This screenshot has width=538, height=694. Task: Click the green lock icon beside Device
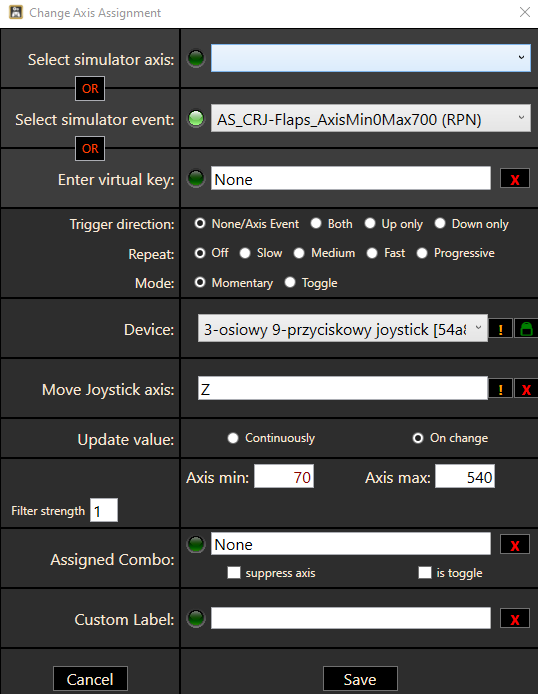point(526,329)
